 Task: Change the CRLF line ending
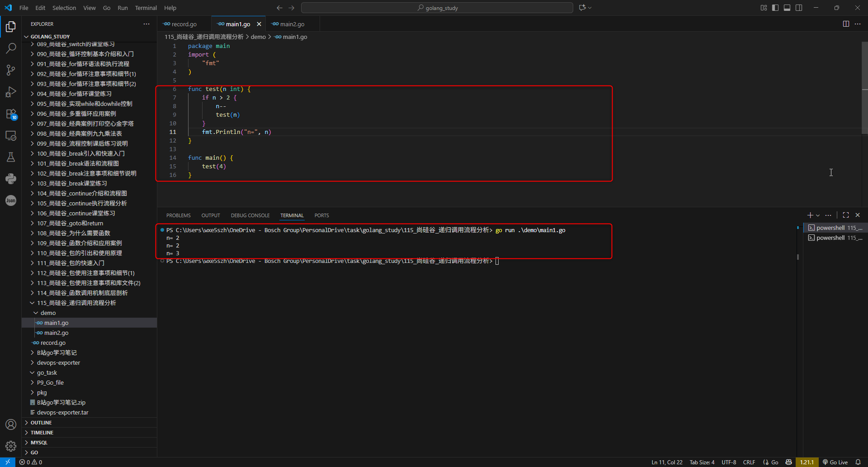pos(749,462)
